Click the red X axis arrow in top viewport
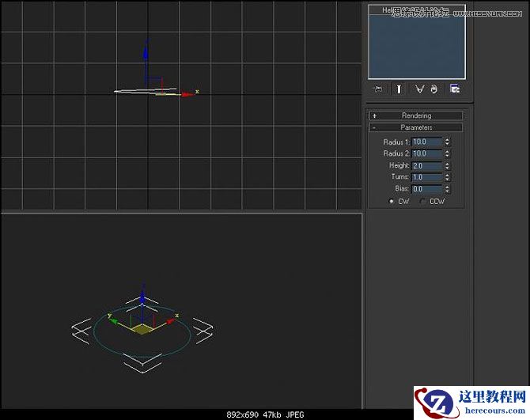The image size is (530, 420). point(187,95)
